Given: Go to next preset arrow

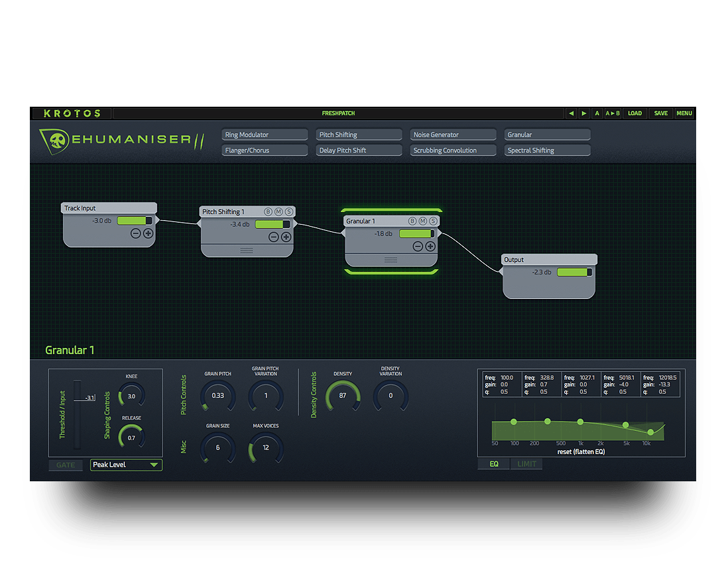Looking at the screenshot, I should pos(584,113).
